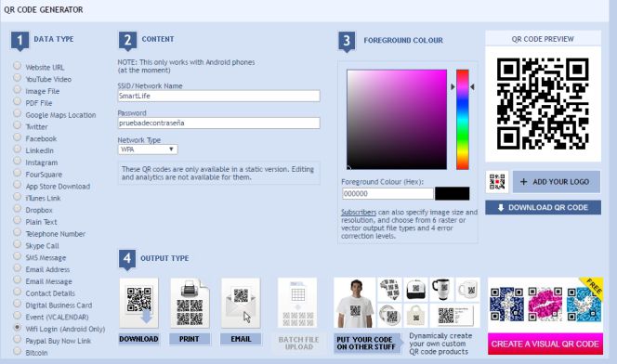Select the YouTube Video radio button
This screenshot has width=617, height=364.
18,77
